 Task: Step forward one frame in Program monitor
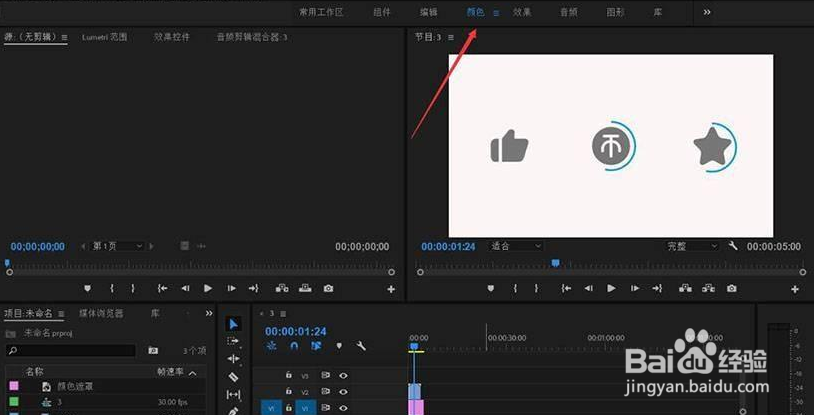pos(634,288)
